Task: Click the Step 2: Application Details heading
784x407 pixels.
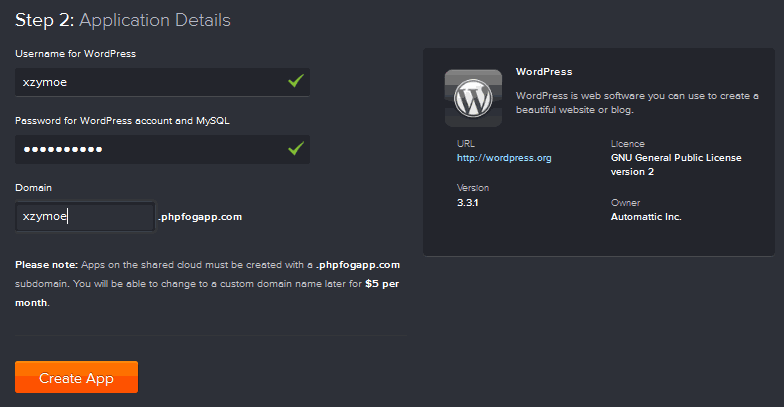Action: point(123,20)
